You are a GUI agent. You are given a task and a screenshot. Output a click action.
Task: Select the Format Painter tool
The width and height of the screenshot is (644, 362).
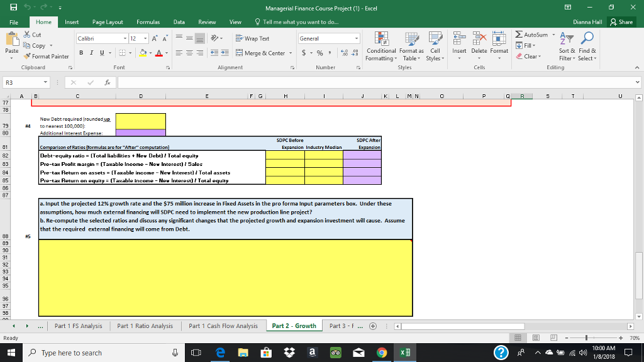coord(46,56)
